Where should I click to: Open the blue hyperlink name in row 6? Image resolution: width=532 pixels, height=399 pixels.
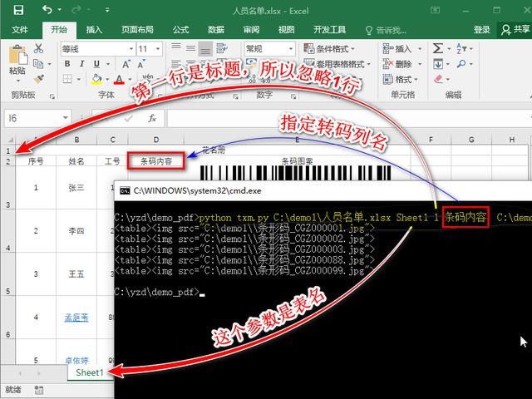point(76,318)
